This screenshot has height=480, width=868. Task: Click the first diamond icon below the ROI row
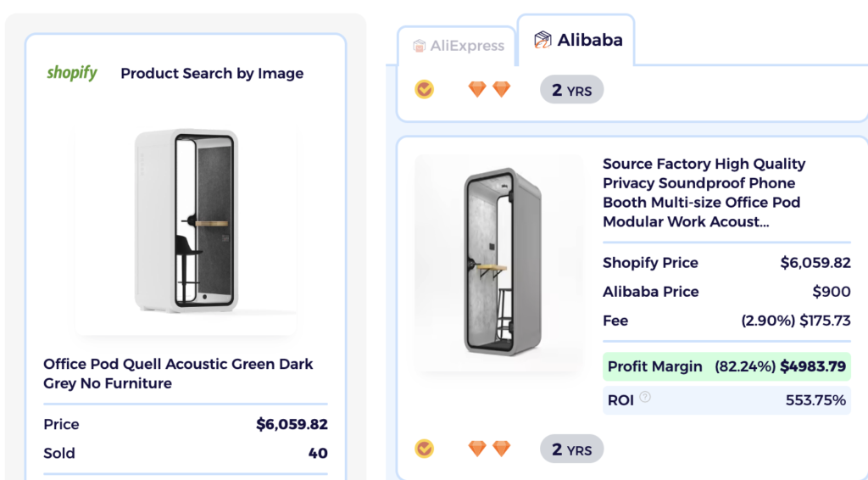tap(477, 449)
